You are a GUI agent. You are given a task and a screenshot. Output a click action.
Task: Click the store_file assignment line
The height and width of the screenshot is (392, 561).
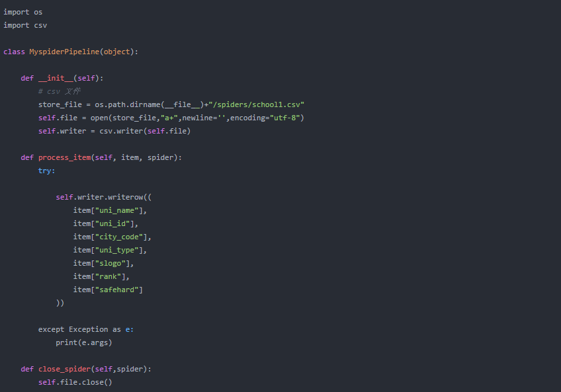click(171, 105)
